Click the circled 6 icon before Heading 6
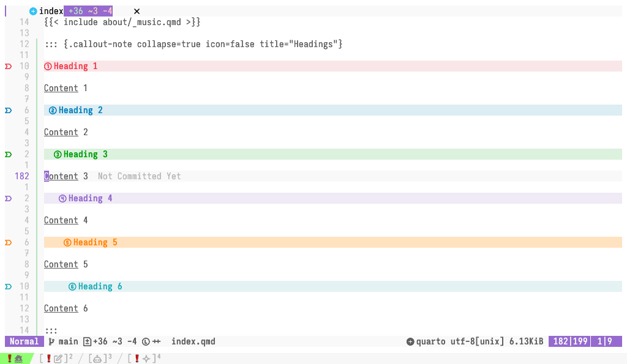Screen dimensions: 627x364 click(x=72, y=286)
